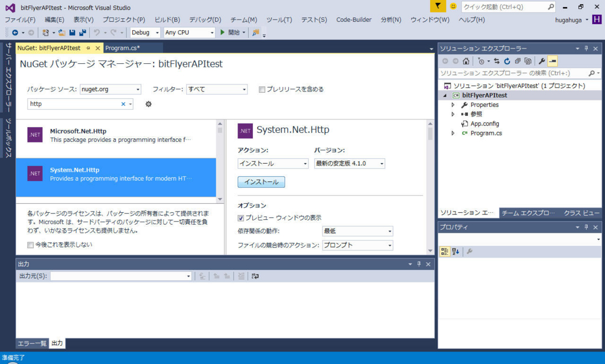This screenshot has width=605, height=364.
Task: Open the package source nuget.org dropdown
Action: (110, 89)
